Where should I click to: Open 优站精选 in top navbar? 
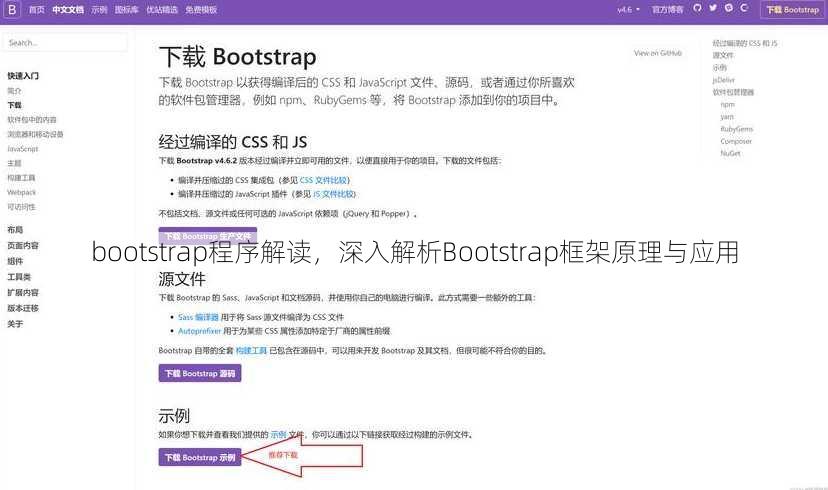(x=162, y=10)
